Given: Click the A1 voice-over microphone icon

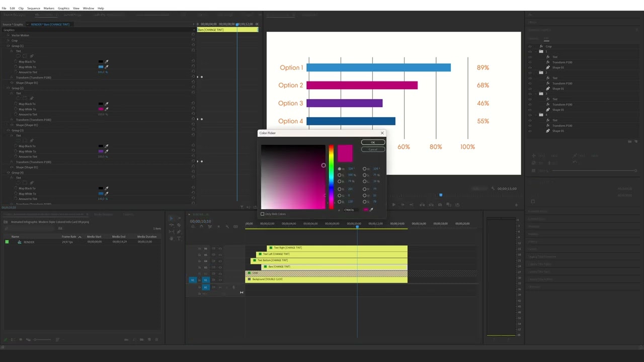Looking at the screenshot, I should (233, 288).
